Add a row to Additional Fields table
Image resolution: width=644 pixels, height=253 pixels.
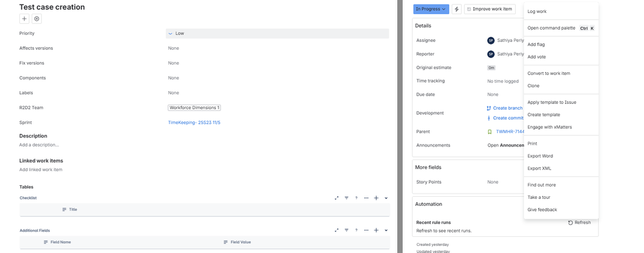coord(376,230)
